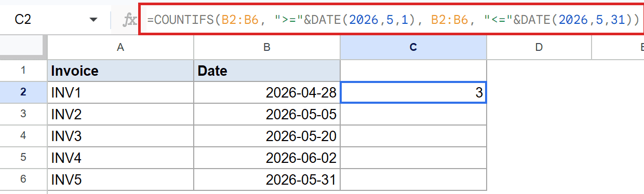Select row 3 header

(x=23, y=114)
